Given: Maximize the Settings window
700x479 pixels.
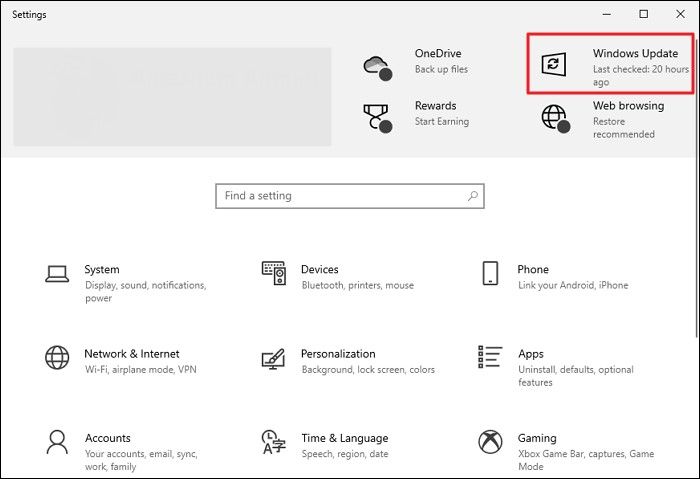Looking at the screenshot, I should pyautogui.click(x=644, y=14).
